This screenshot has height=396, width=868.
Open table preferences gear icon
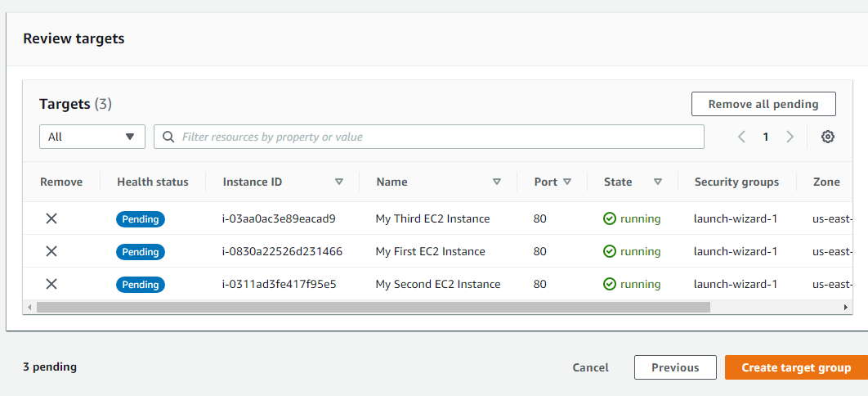[828, 137]
